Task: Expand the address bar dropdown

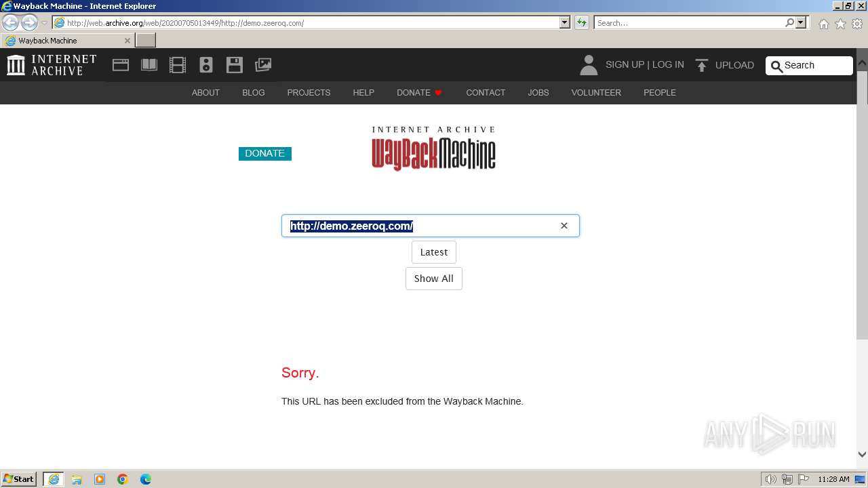Action: point(565,22)
